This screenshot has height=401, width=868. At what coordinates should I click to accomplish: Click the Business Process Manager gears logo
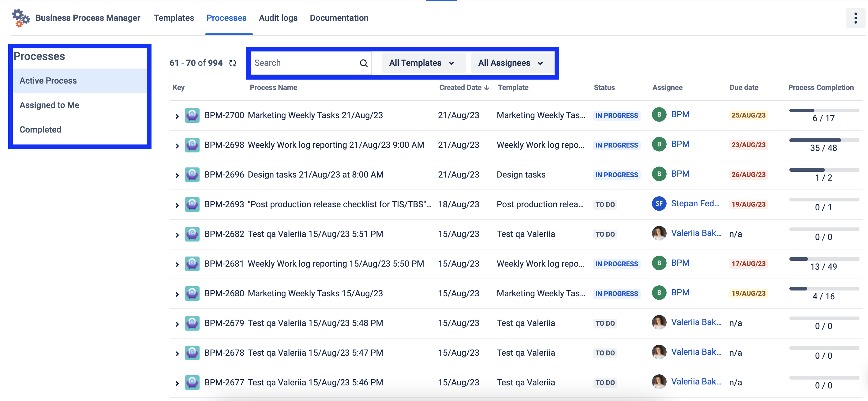[20, 18]
